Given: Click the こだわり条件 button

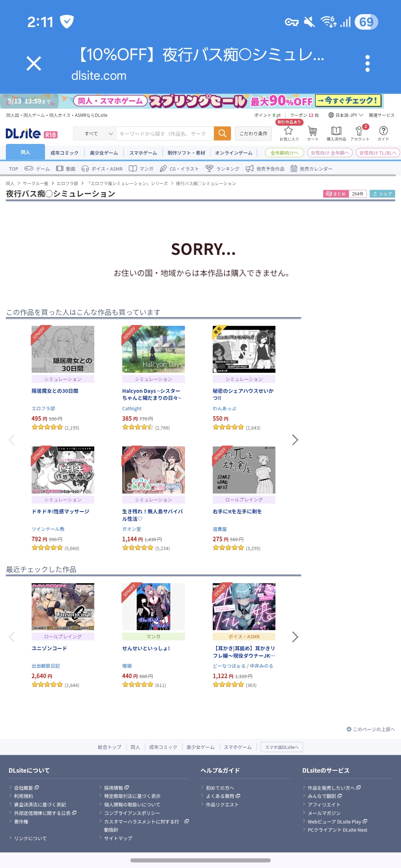Looking at the screenshot, I should pyautogui.click(x=253, y=134).
